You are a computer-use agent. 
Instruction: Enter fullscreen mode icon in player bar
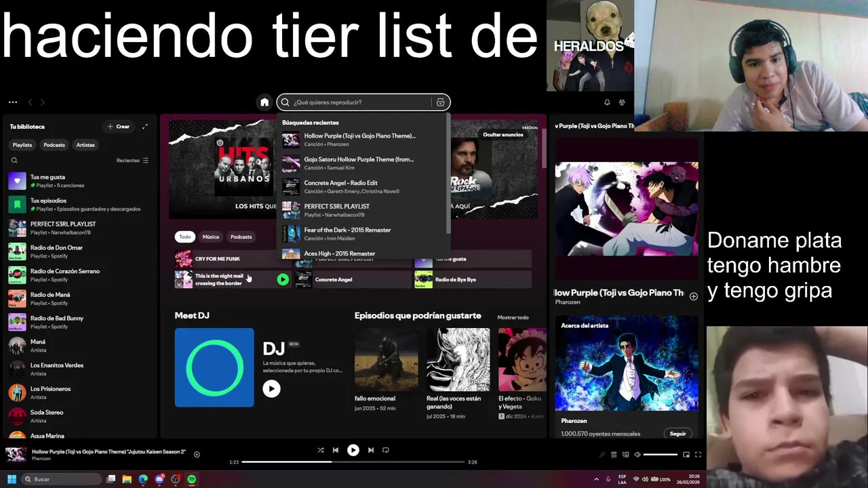(698, 455)
